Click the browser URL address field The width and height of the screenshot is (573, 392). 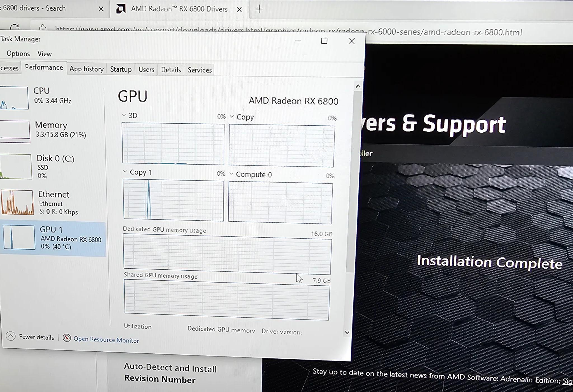click(x=288, y=31)
